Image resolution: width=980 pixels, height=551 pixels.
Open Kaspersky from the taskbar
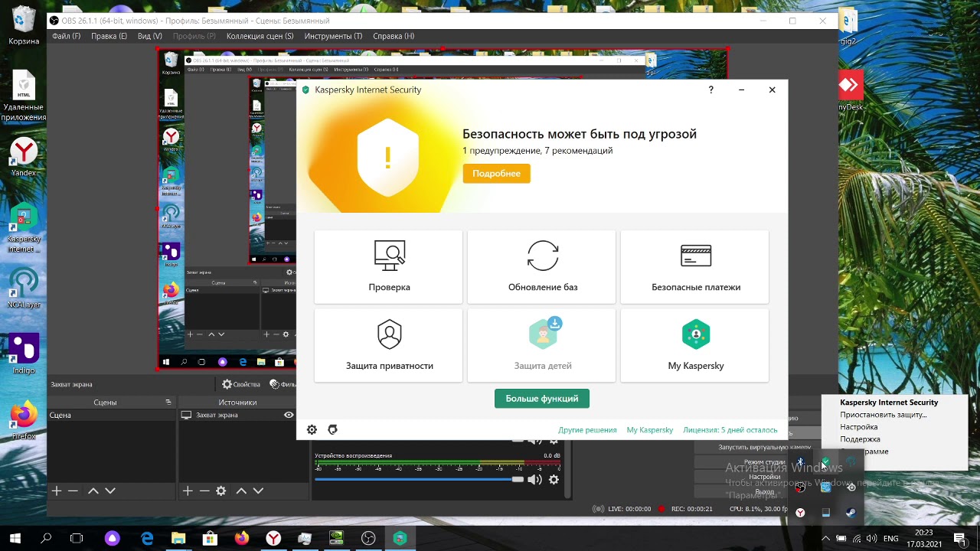click(x=400, y=539)
